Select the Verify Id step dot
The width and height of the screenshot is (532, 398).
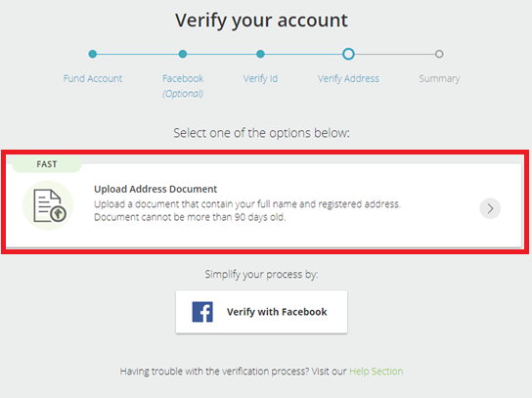[260, 54]
